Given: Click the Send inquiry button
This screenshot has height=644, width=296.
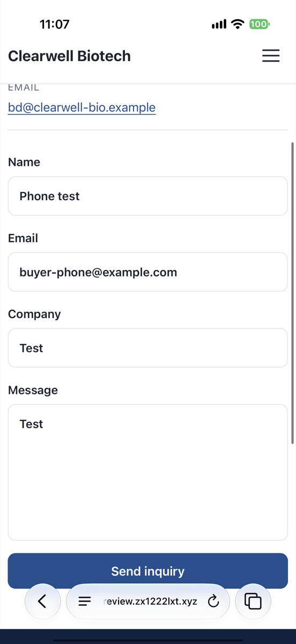Looking at the screenshot, I should click(x=148, y=571).
